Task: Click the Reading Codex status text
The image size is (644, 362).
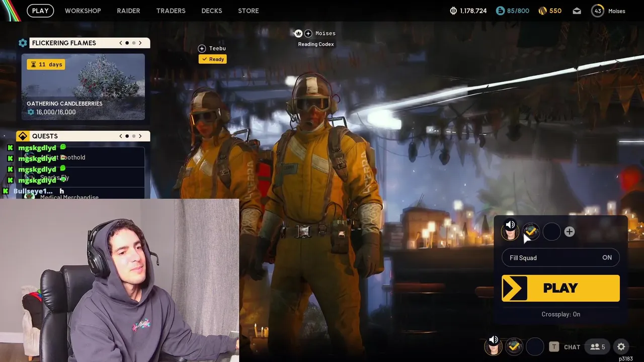Action: tap(316, 44)
